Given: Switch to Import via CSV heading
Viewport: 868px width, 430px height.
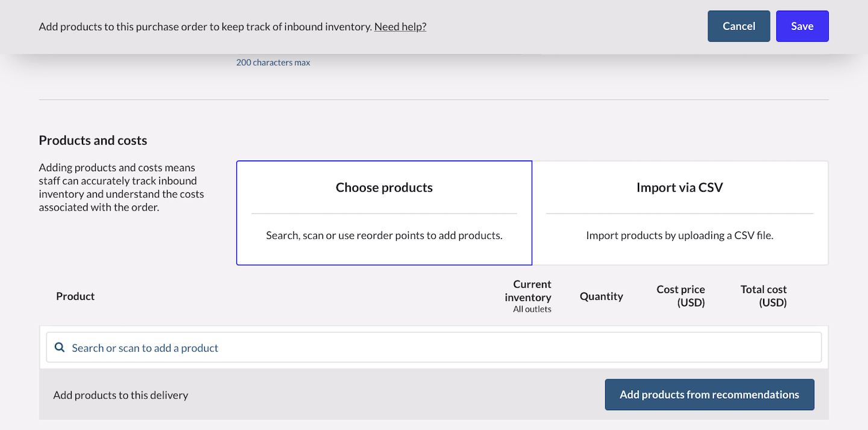Looking at the screenshot, I should click(679, 188).
